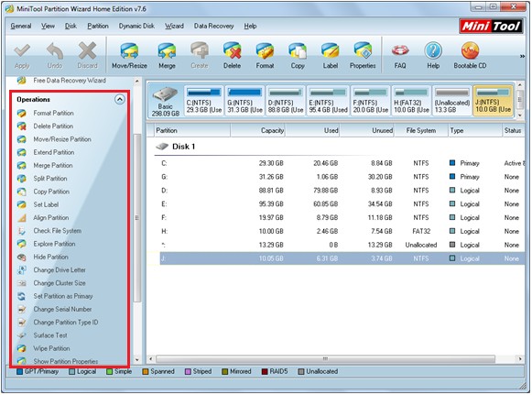Select H:(FAT32) partition block in disk map
The height and width of the screenshot is (395, 532).
pos(411,101)
